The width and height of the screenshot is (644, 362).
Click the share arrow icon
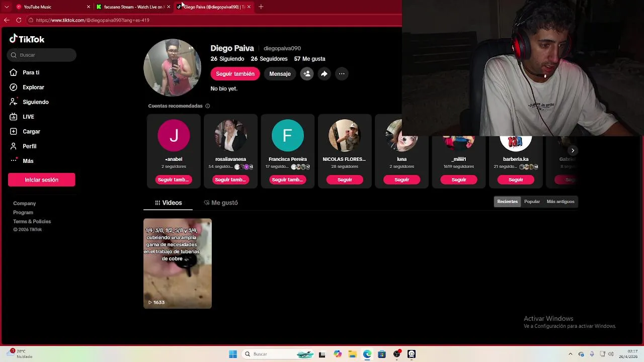pos(324,73)
